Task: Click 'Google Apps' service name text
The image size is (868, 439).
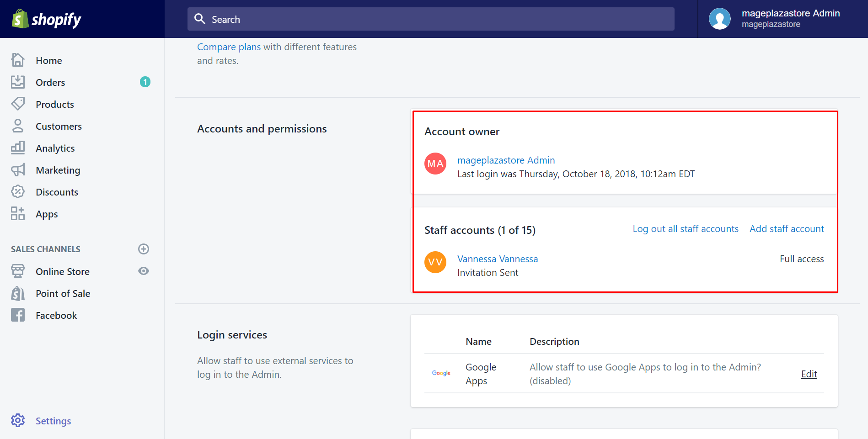Action: [481, 374]
